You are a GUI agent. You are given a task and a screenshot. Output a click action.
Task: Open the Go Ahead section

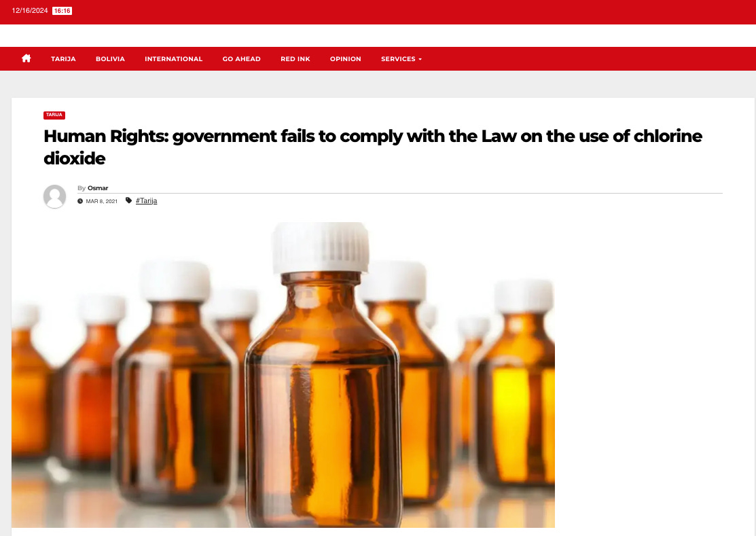click(242, 59)
